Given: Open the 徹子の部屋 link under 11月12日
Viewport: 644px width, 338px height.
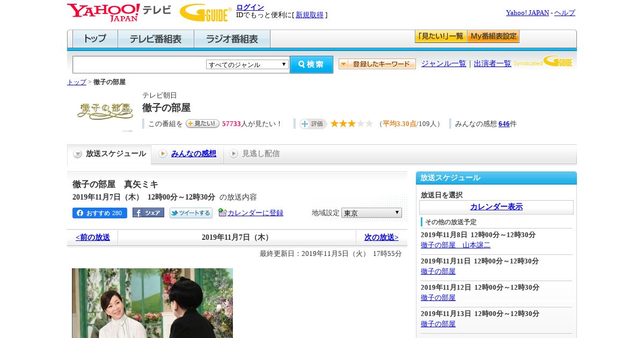Looking at the screenshot, I should click(x=438, y=298).
